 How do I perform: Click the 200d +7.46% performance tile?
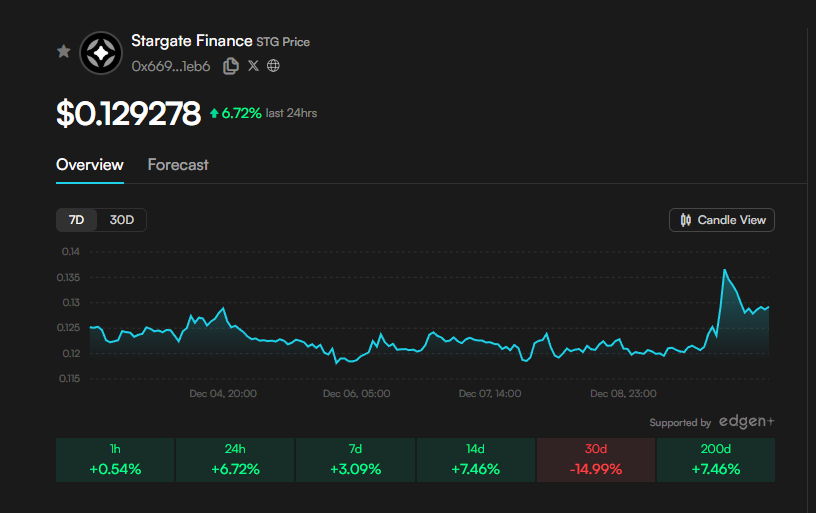point(716,460)
